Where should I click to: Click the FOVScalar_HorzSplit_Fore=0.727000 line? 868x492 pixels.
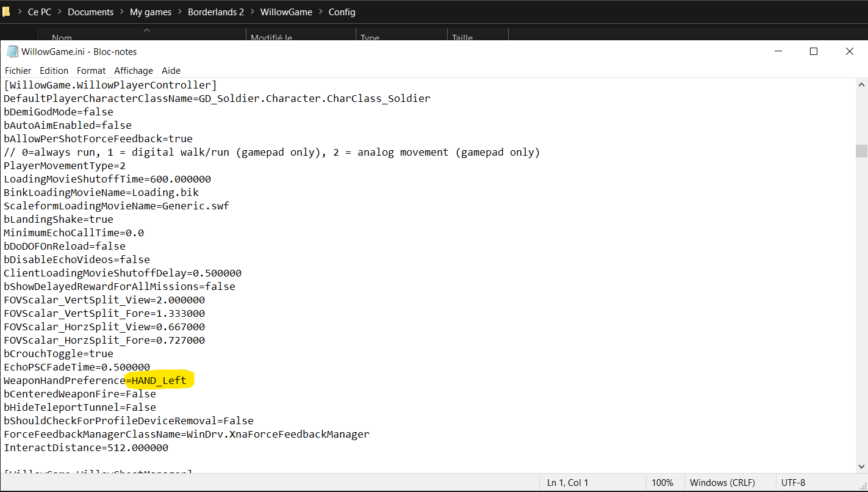point(104,340)
